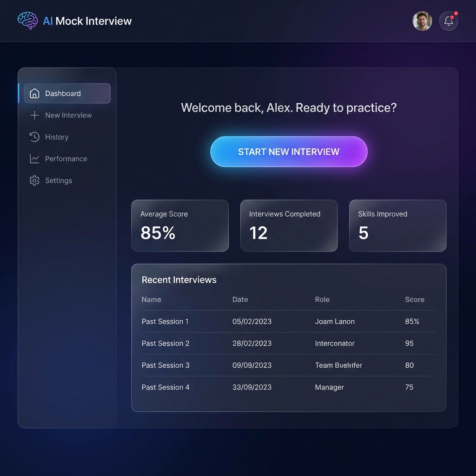Image resolution: width=476 pixels, height=476 pixels.
Task: Select the History sidebar entry
Action: point(56,137)
